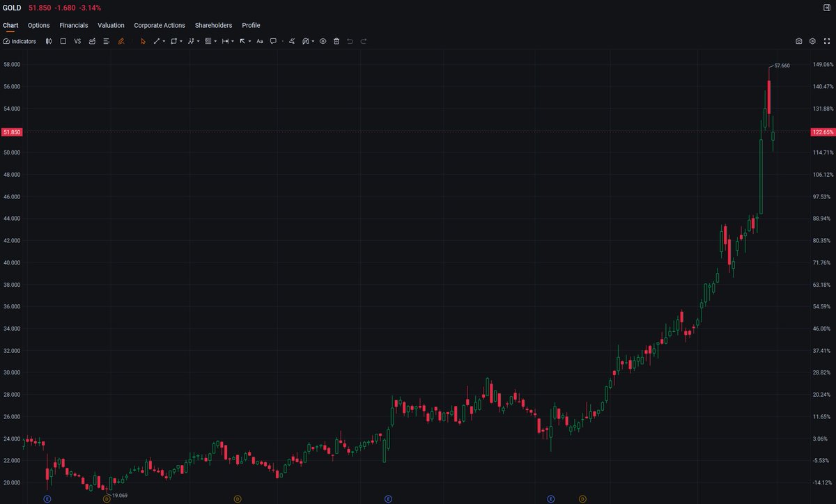Image resolution: width=836 pixels, height=504 pixels.
Task: Open the Indicators panel
Action: [20, 41]
